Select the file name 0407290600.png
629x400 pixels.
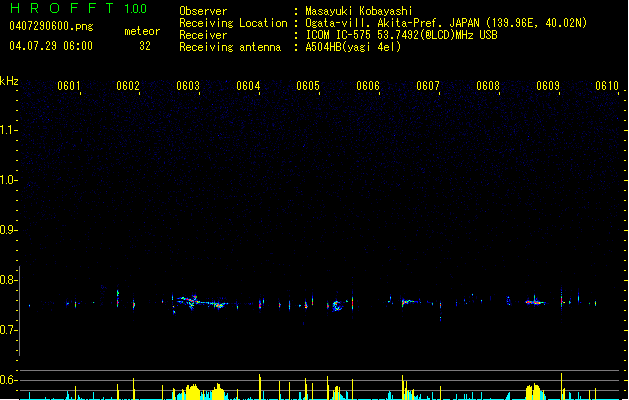point(51,26)
